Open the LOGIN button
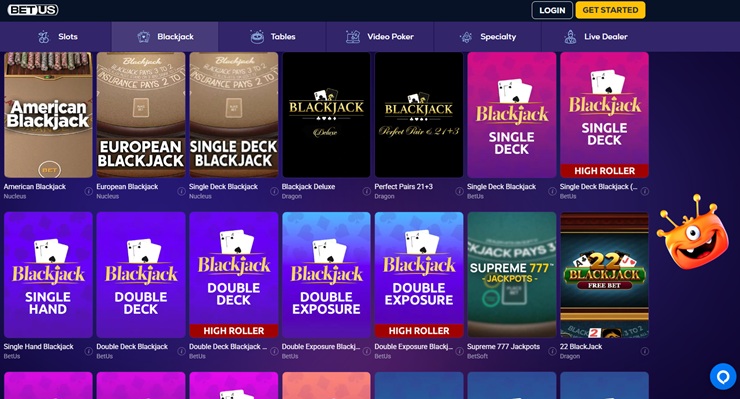740x399 pixels. click(x=552, y=10)
